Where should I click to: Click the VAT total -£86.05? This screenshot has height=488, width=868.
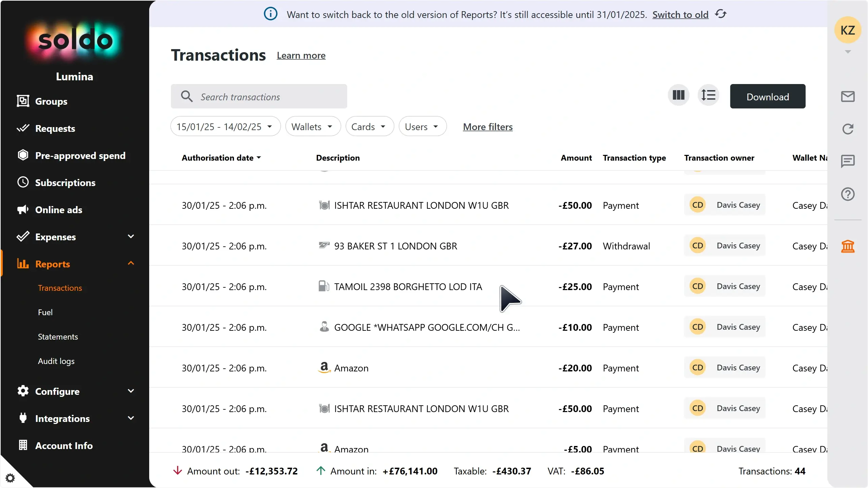pyautogui.click(x=576, y=471)
